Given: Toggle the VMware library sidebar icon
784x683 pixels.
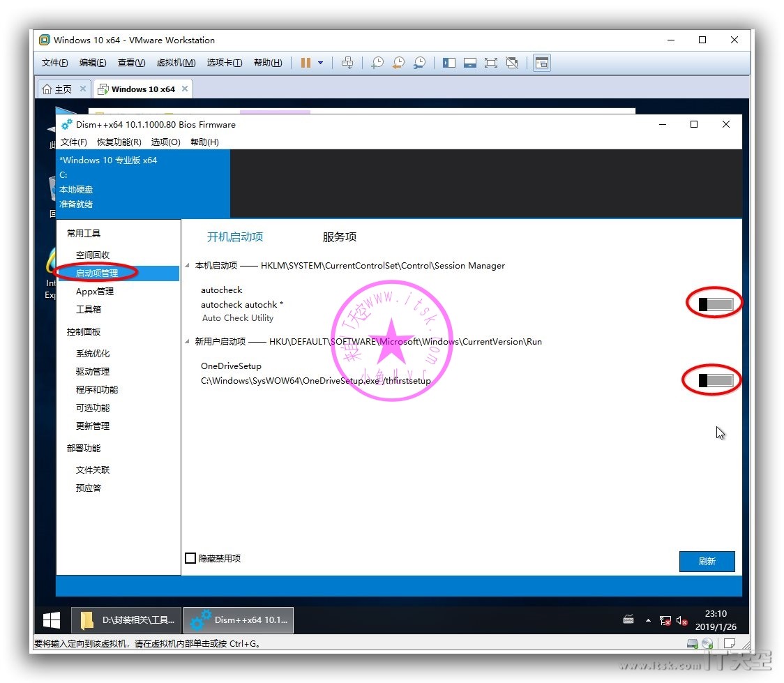Looking at the screenshot, I should click(x=448, y=63).
